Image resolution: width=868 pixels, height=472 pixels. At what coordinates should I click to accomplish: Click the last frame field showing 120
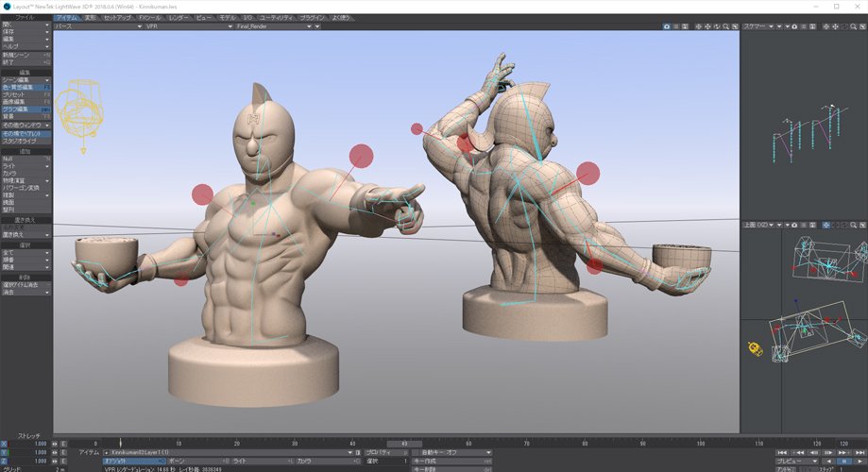coord(843,444)
